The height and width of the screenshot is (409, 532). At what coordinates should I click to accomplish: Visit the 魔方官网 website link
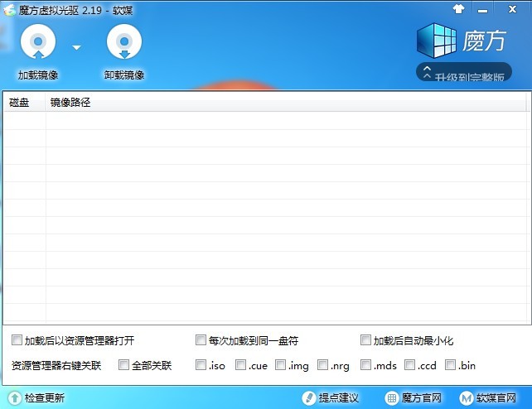click(x=422, y=397)
